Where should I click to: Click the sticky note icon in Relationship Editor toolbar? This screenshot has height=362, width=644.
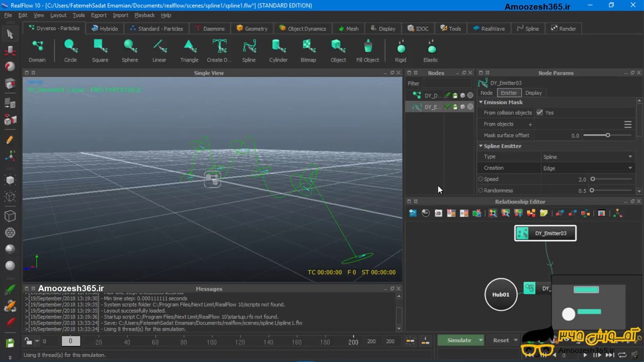coord(544,213)
